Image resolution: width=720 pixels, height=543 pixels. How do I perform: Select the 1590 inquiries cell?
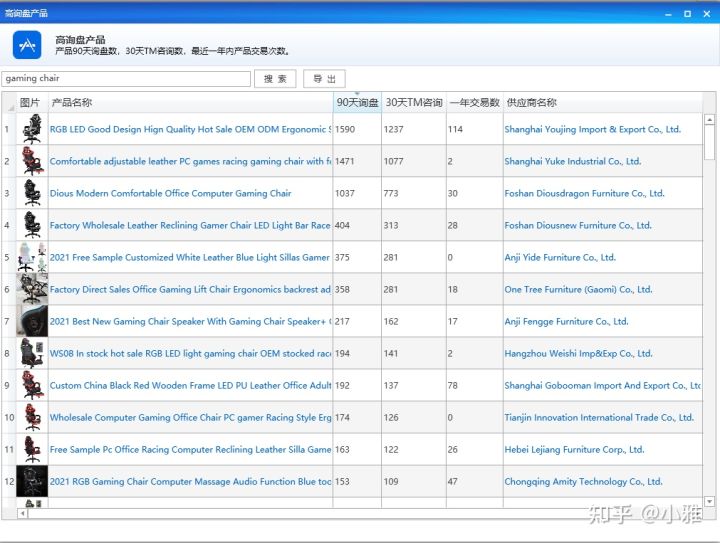point(357,129)
